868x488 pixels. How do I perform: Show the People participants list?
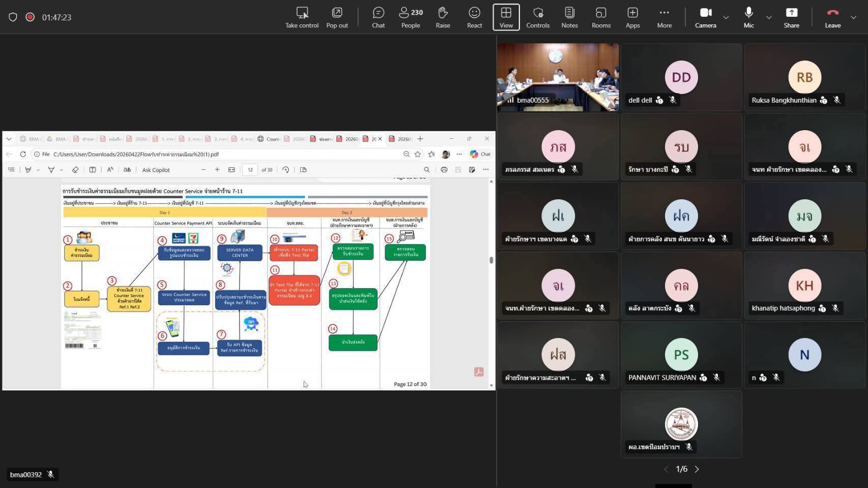pyautogui.click(x=411, y=17)
